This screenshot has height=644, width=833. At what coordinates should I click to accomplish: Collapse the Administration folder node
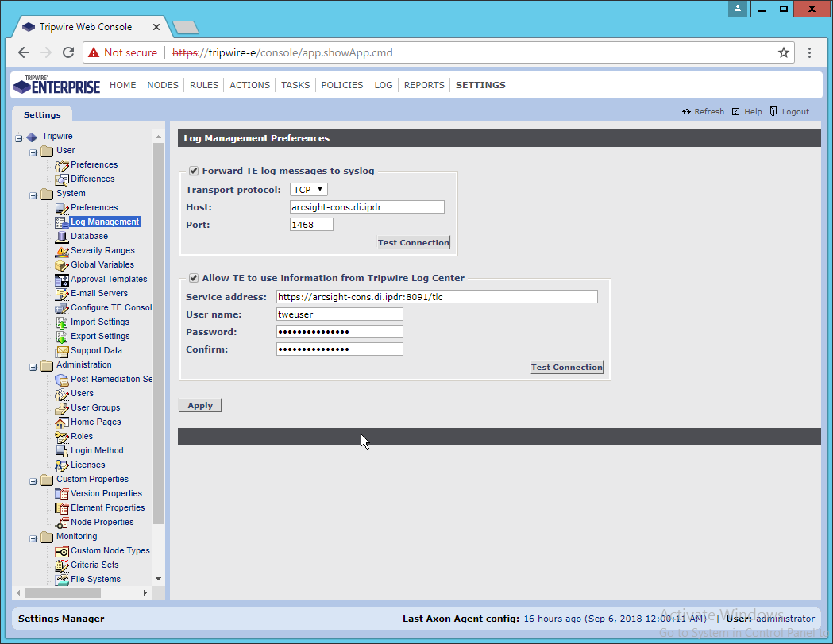click(x=33, y=365)
